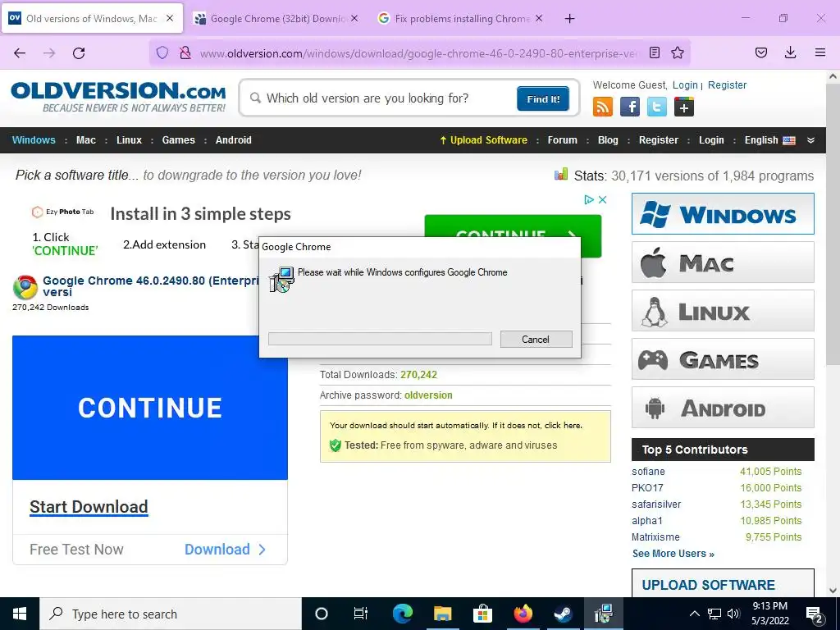
Task: Click Register link near Welcome Guest
Action: pos(727,85)
